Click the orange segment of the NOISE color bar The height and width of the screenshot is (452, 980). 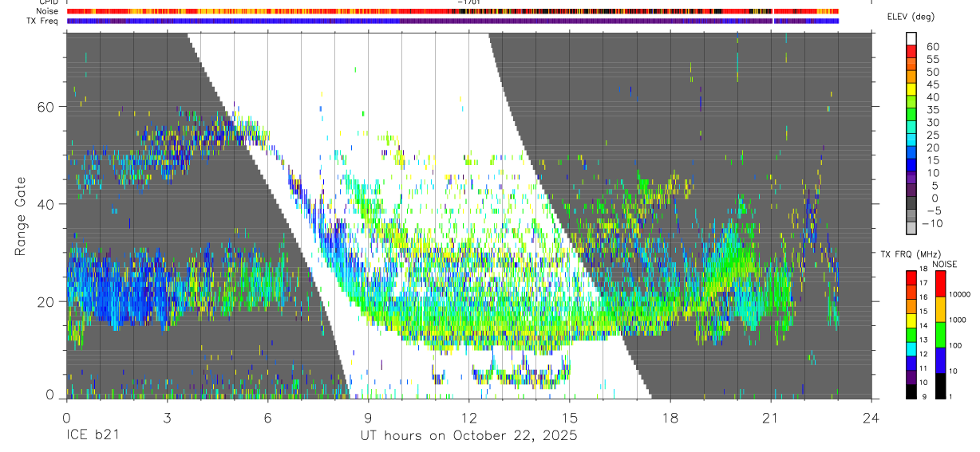point(941,309)
